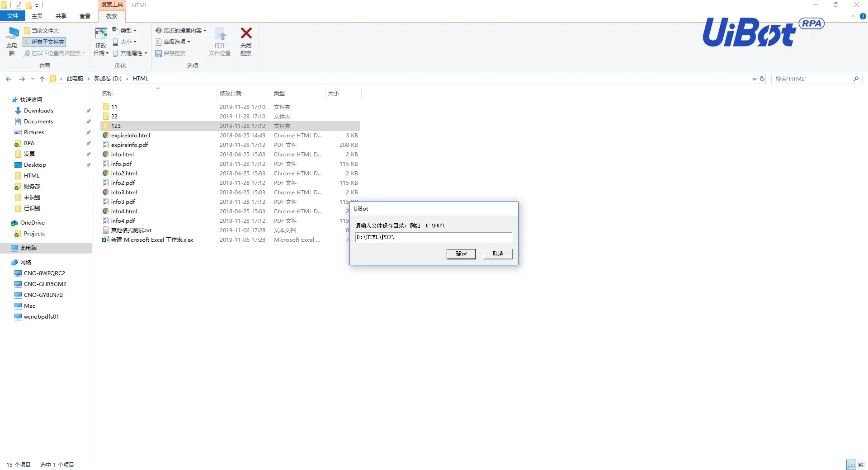Image resolution: width=868 pixels, height=470 pixels.
Task: Click 确定 in UiBot dialog
Action: coord(461,254)
